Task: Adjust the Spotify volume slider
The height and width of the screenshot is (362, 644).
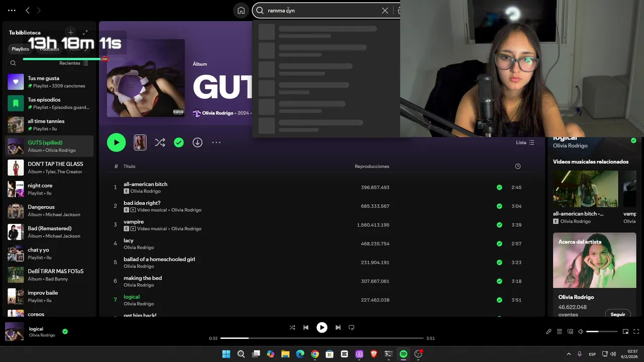Action: click(x=602, y=331)
